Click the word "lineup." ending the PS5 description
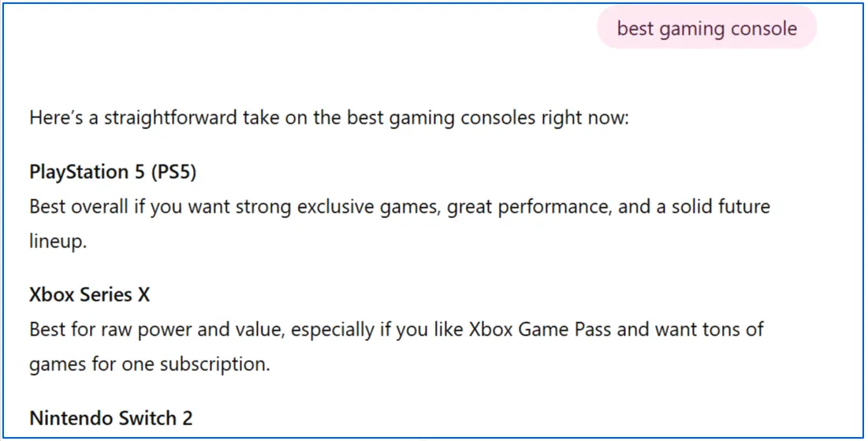This screenshot has height=441, width=868. pyautogui.click(x=58, y=242)
